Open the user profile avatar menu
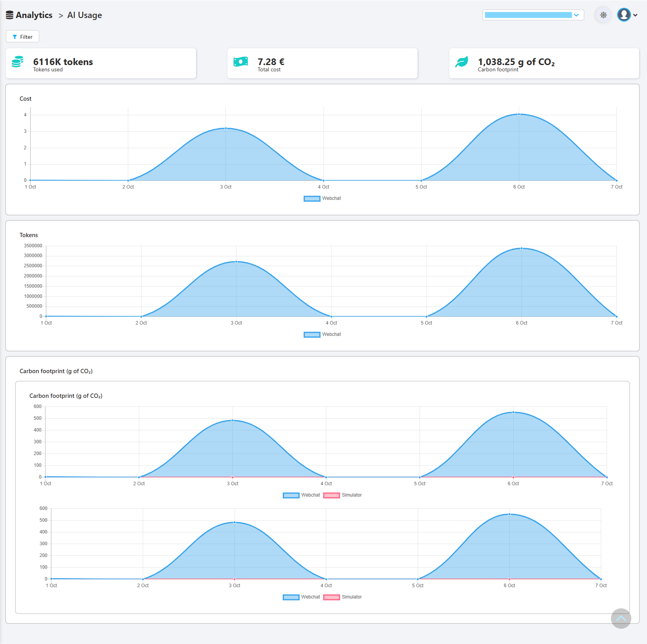Viewport: 647px width, 644px height. coord(624,15)
